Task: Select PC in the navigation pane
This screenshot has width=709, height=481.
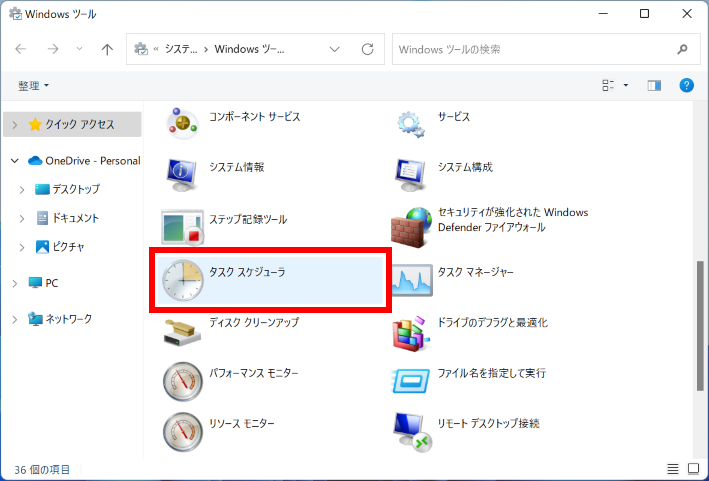Action: pos(43,283)
